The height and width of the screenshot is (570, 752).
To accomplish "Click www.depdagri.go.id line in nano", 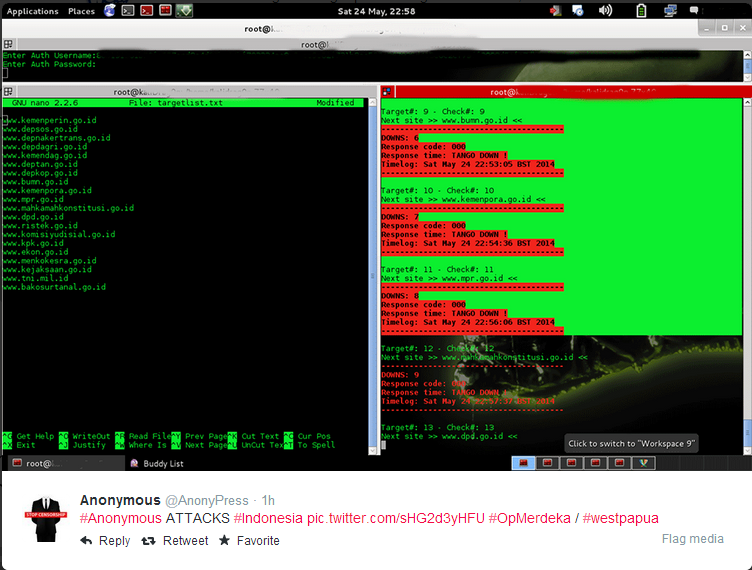I will 45,147.
